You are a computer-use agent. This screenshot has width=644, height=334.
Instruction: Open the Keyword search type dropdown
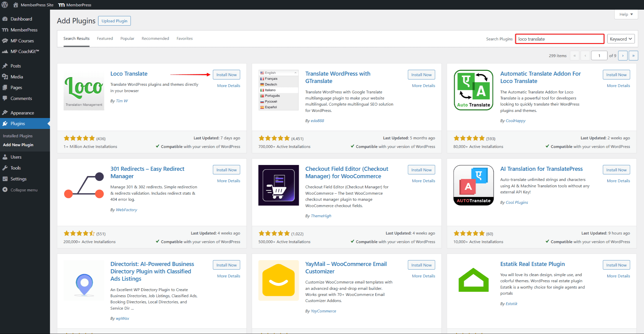tap(621, 39)
